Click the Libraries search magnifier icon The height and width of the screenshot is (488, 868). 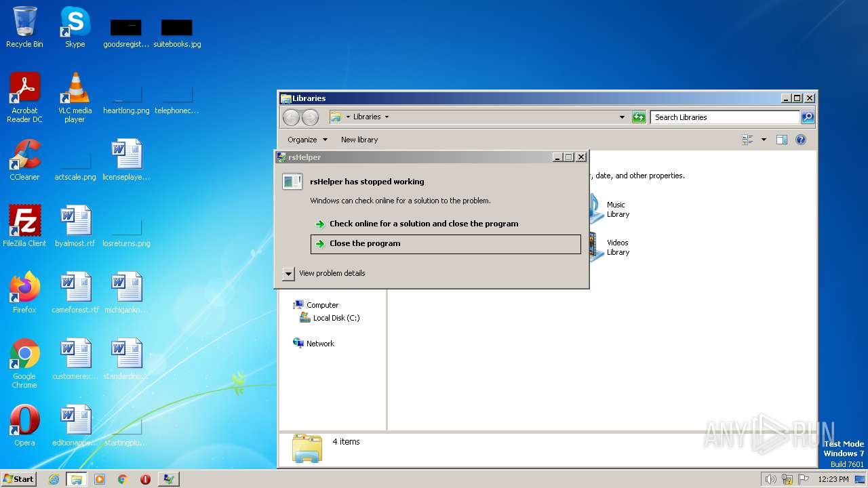(x=808, y=117)
